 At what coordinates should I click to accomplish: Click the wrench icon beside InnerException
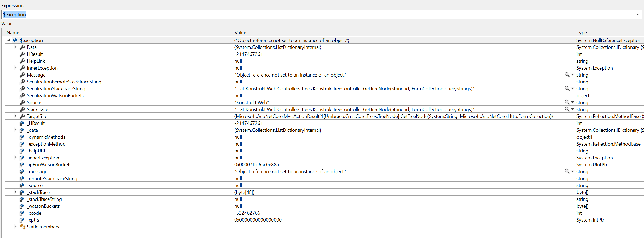point(22,68)
